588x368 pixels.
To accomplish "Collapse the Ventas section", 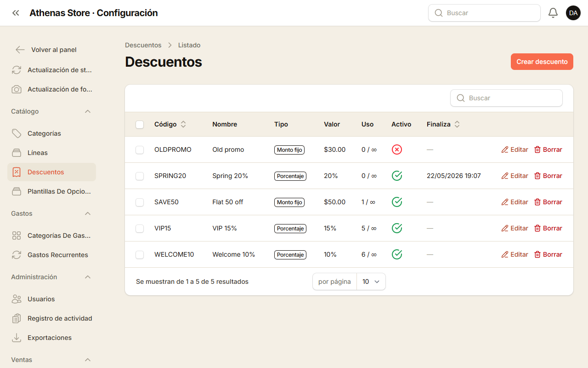I will click(x=88, y=360).
